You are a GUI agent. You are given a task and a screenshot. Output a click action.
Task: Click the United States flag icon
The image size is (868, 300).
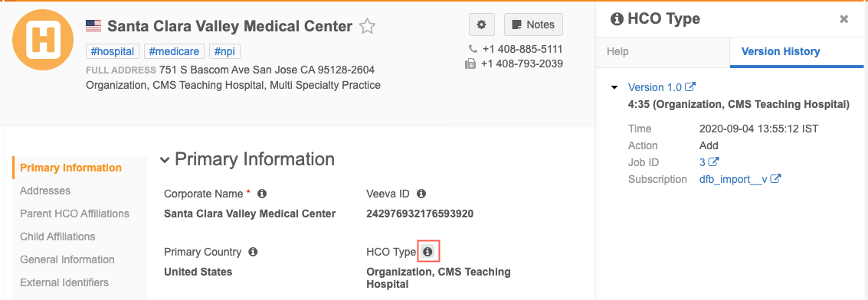[x=93, y=26]
